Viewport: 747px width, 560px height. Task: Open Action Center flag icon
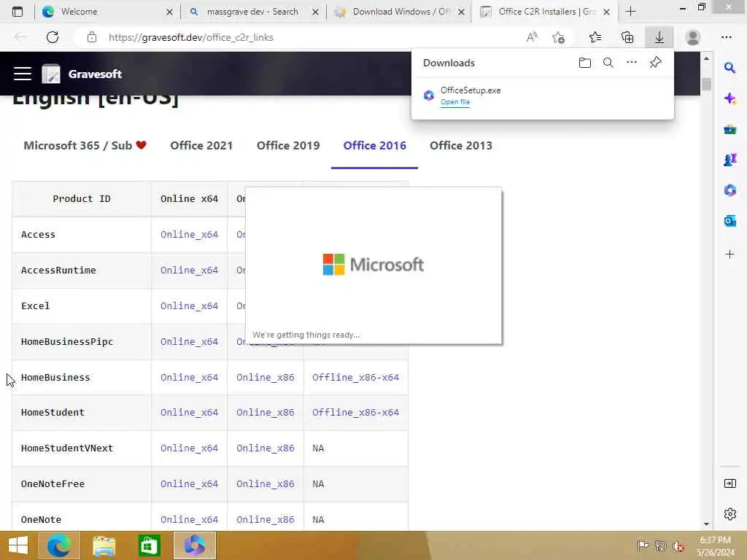point(643,545)
